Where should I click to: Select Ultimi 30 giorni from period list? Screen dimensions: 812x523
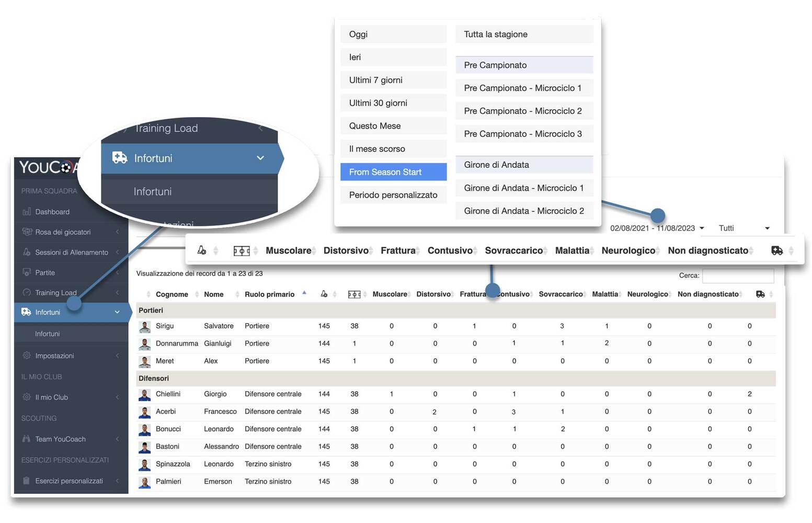coord(393,103)
